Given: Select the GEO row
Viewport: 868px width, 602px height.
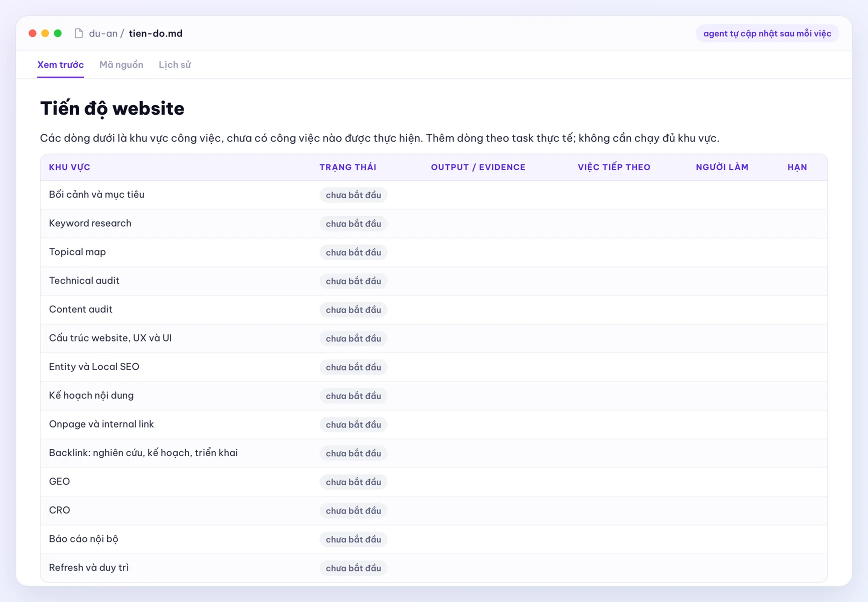Looking at the screenshot, I should click(x=434, y=482).
